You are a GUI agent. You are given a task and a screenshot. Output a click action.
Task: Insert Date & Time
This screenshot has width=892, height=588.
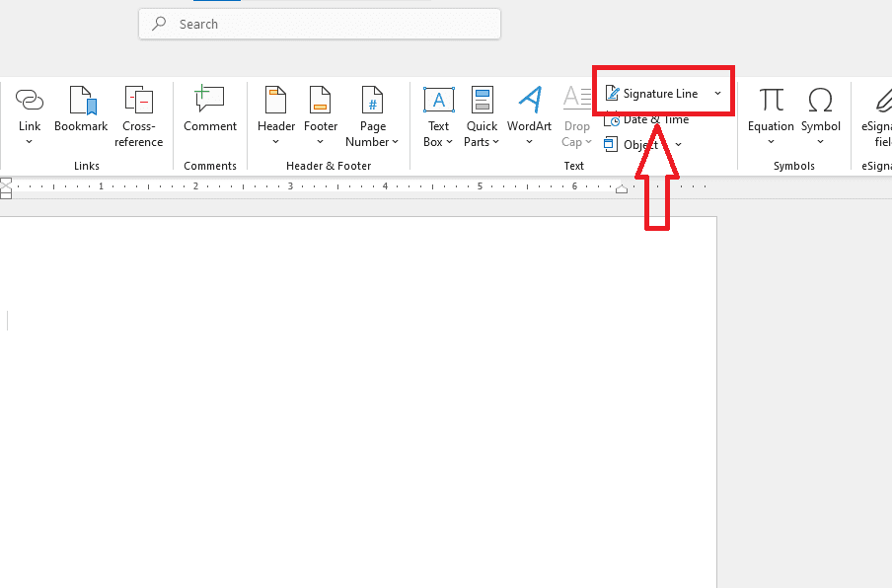coord(646,119)
